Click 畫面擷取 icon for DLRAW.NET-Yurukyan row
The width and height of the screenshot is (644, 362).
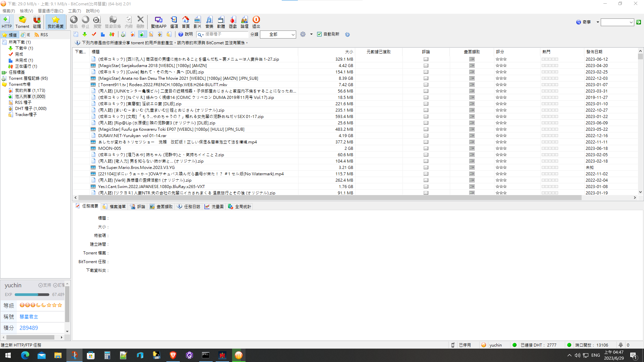472,136
